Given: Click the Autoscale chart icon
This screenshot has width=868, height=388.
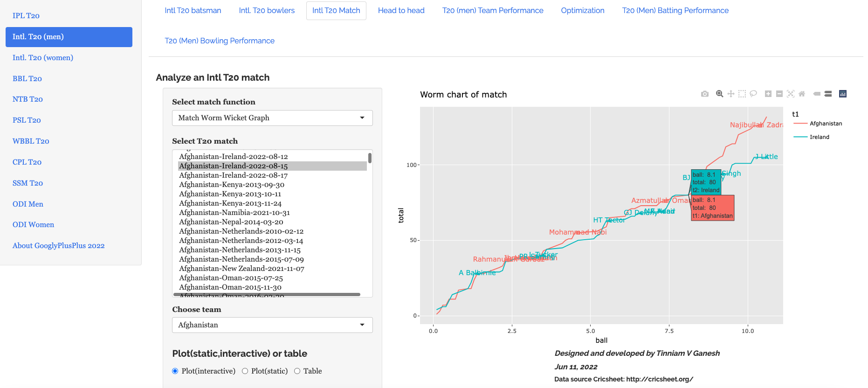Looking at the screenshot, I should (x=791, y=94).
